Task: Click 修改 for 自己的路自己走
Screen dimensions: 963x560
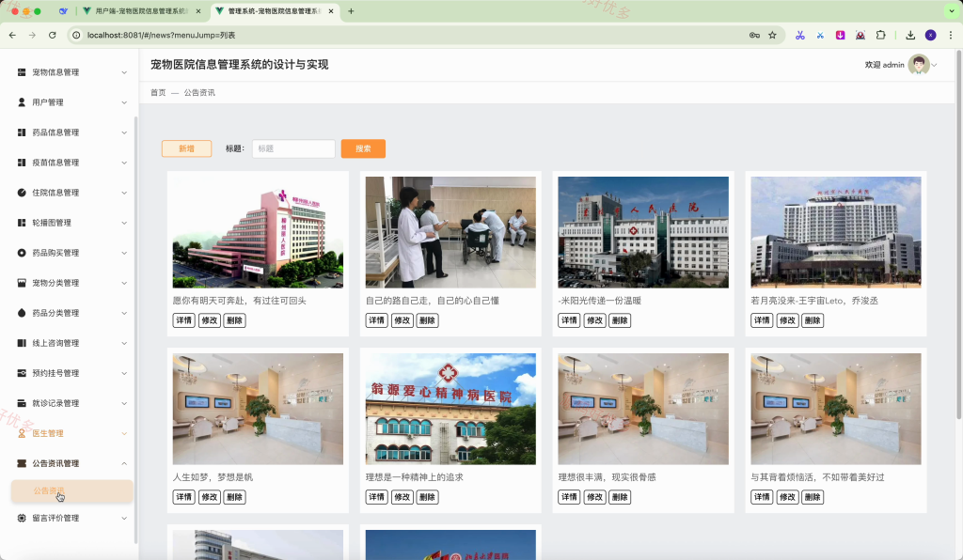Action: tap(403, 320)
